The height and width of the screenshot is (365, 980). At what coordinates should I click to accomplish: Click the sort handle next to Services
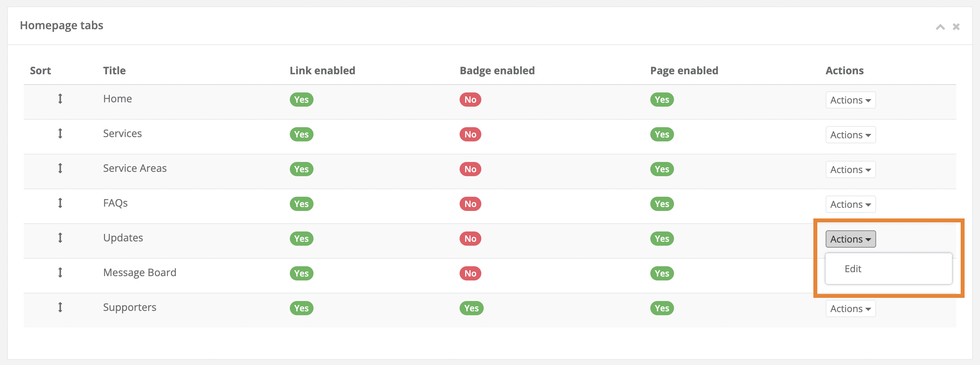60,134
